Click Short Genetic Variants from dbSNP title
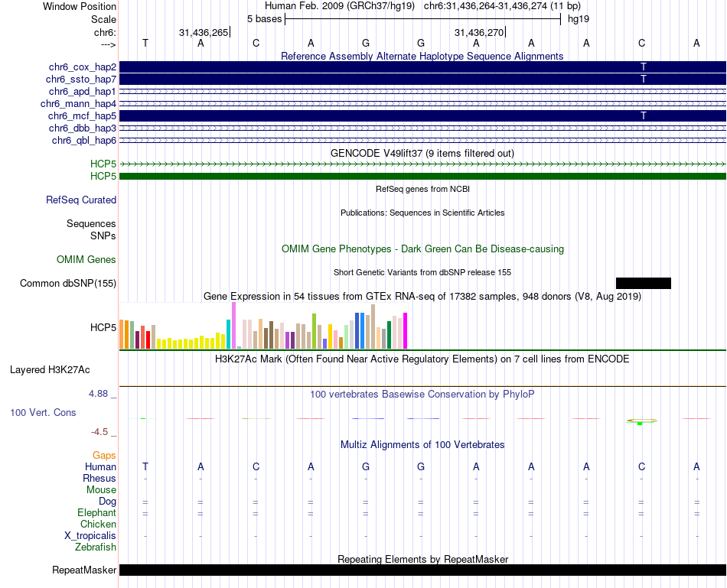 pos(422,272)
